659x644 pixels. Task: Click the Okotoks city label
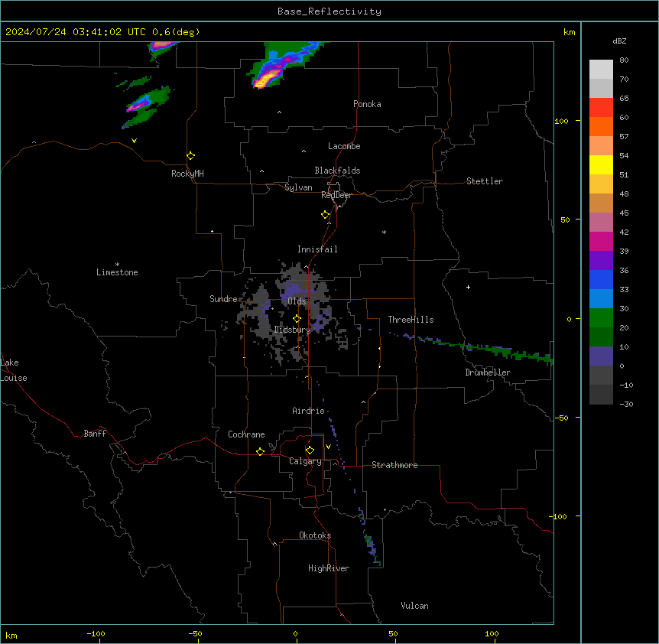click(315, 535)
